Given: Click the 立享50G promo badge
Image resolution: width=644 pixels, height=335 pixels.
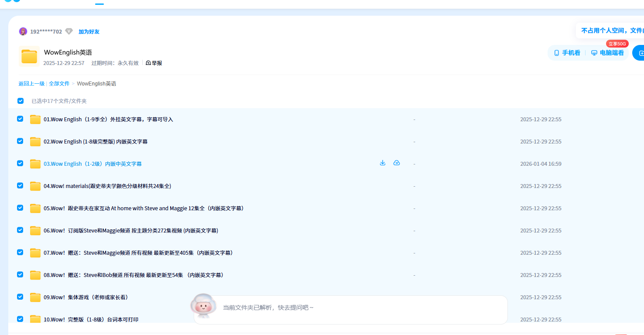Looking at the screenshot, I should (x=617, y=44).
